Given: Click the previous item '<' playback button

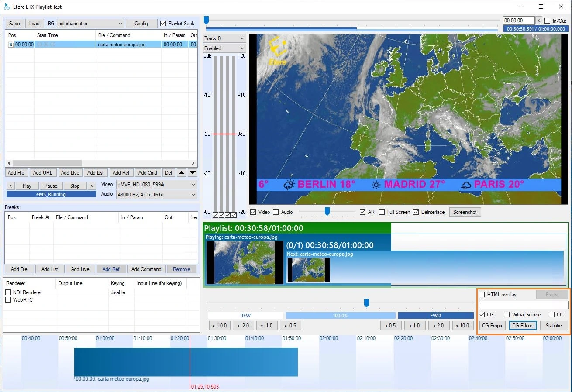Looking at the screenshot, I should point(11,186).
